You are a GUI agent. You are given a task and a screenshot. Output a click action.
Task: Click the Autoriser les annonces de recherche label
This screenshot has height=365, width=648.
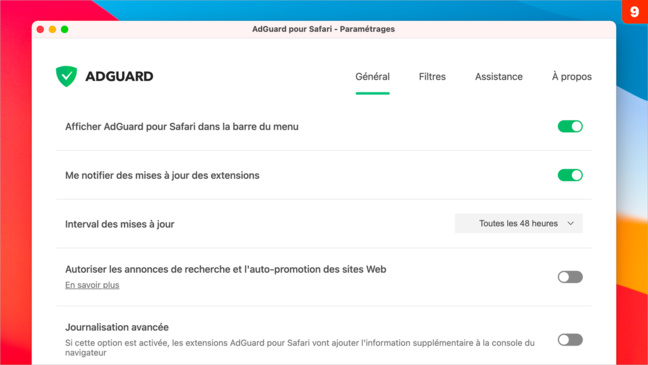pyautogui.click(x=226, y=269)
